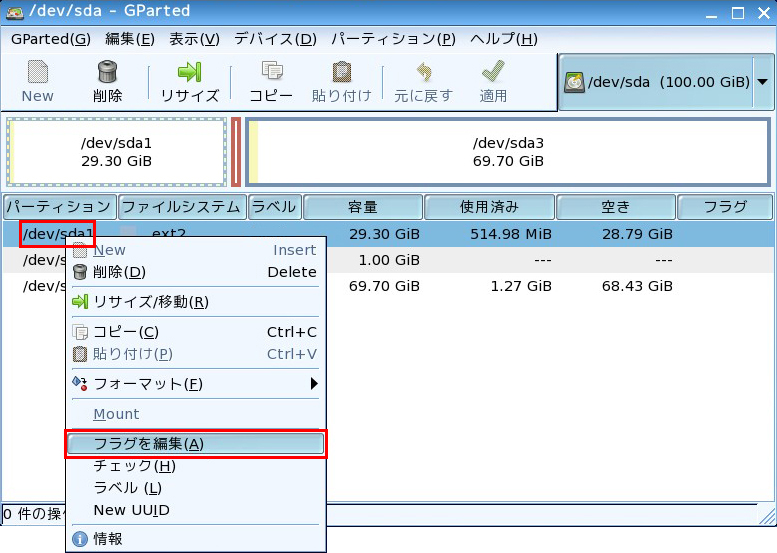The height and width of the screenshot is (553, 777).
Task: Click the 容量 column header
Action: pyautogui.click(x=362, y=207)
